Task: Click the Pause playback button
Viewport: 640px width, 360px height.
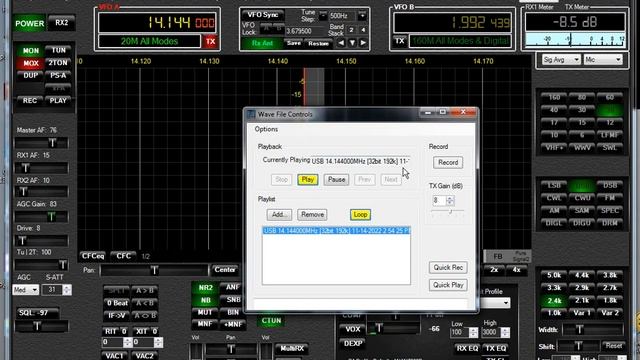Action: pos(336,180)
